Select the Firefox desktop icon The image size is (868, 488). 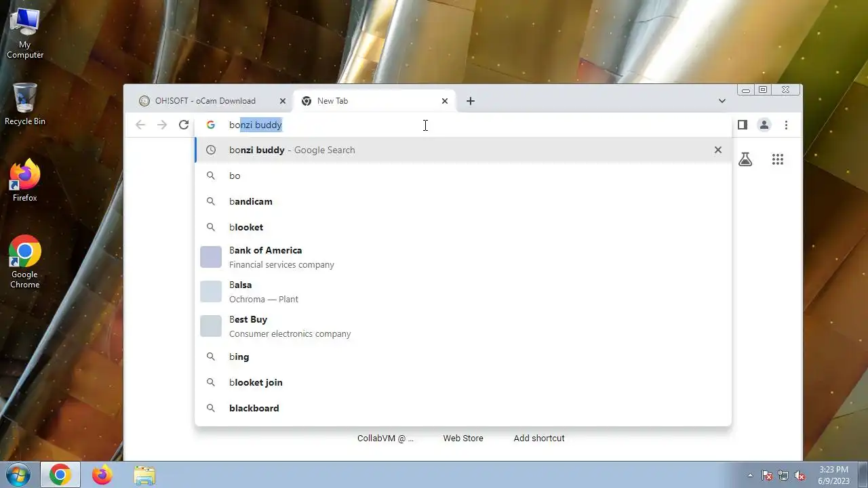click(25, 180)
